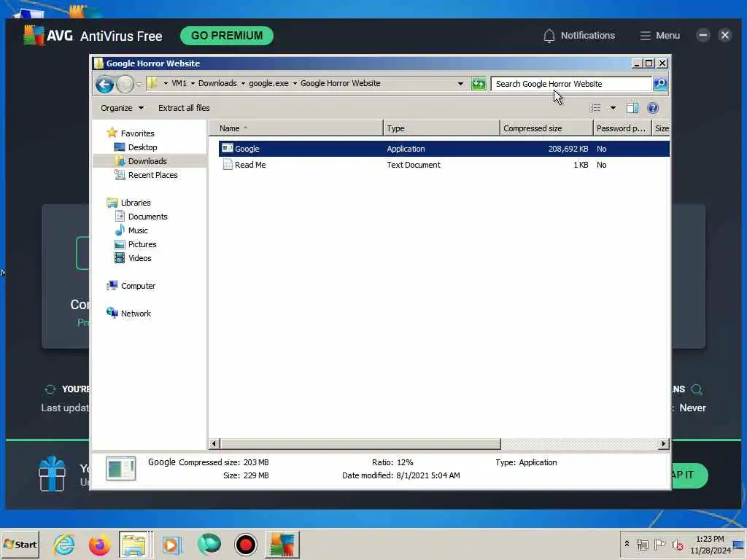
Task: Show hidden tray icons arrow
Action: (627, 543)
